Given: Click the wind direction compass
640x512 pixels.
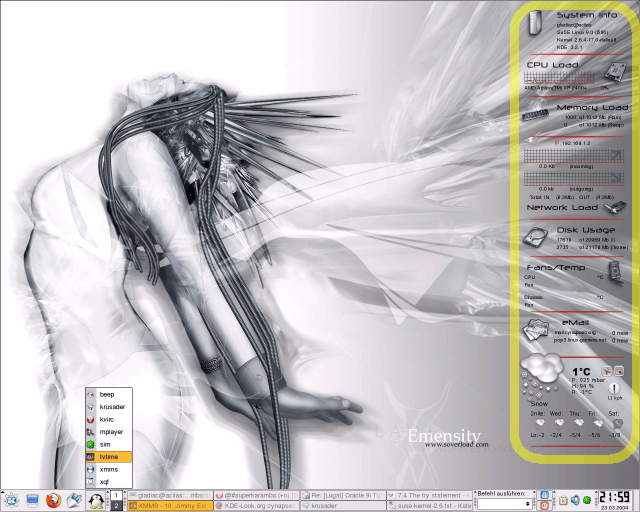Looking at the screenshot, I should [615, 388].
